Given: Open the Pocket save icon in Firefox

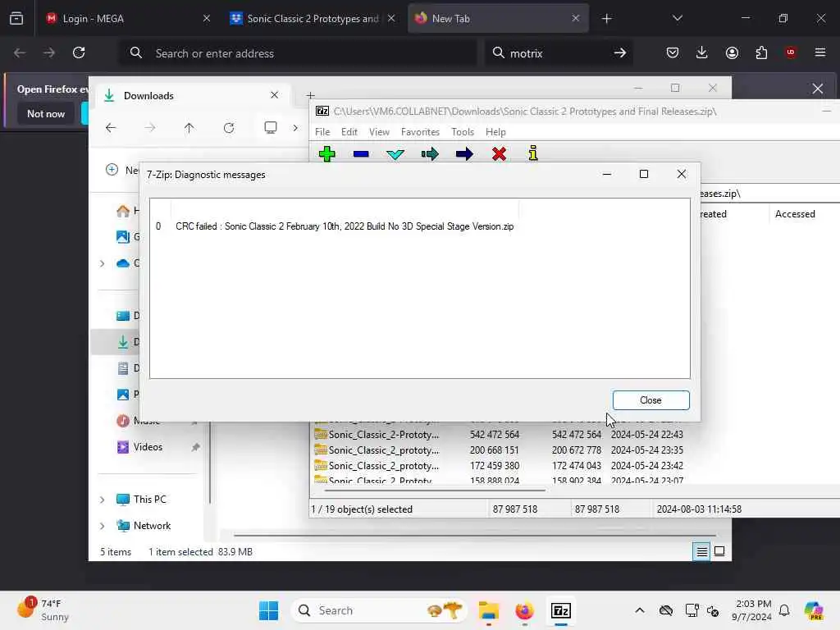Looking at the screenshot, I should [x=673, y=52].
